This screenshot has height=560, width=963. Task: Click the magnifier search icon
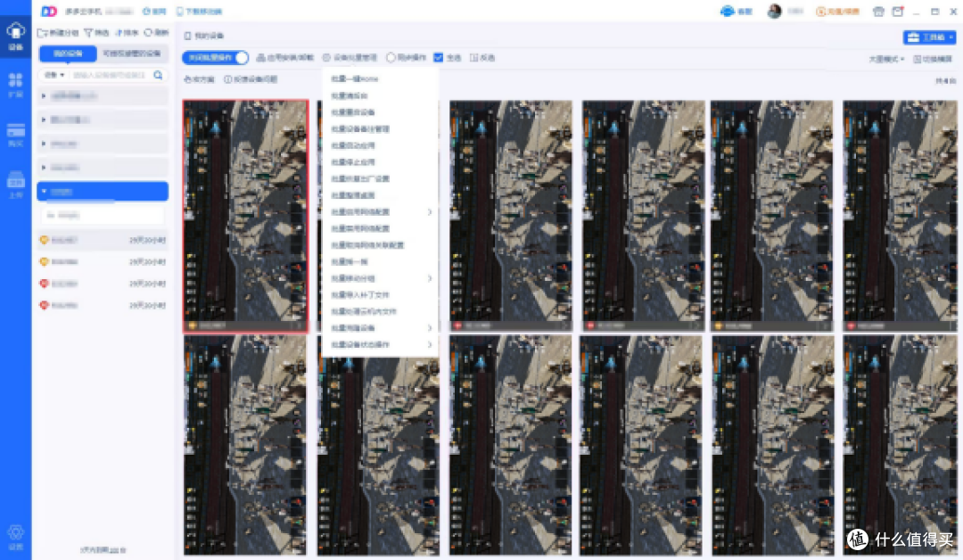click(x=158, y=75)
